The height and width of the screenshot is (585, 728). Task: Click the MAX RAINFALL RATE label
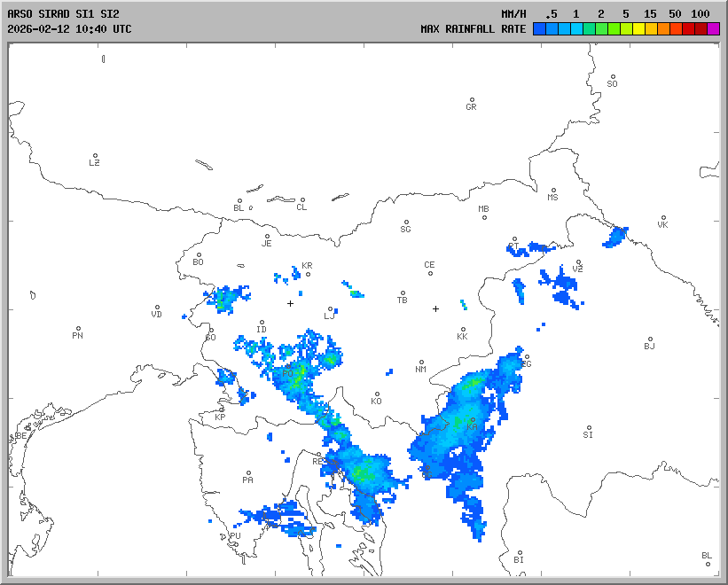[473, 29]
